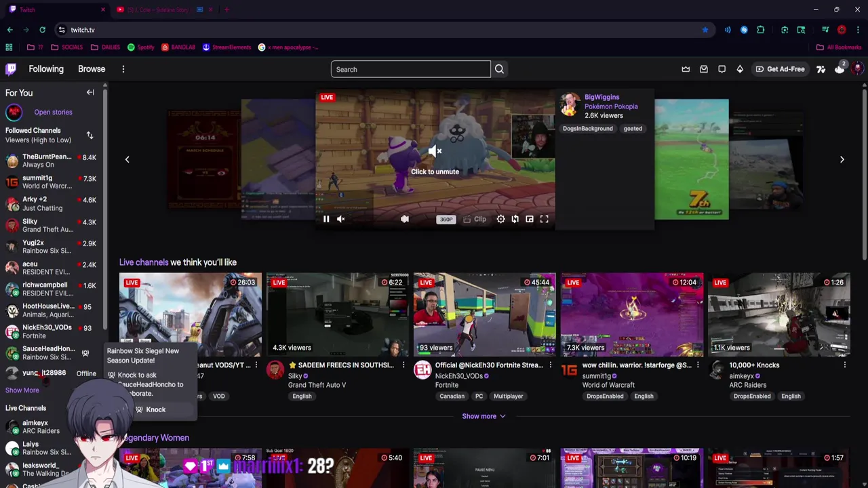Open options menu for SADEEM FREECS card
Image resolution: width=868 pixels, height=488 pixels.
click(403, 365)
